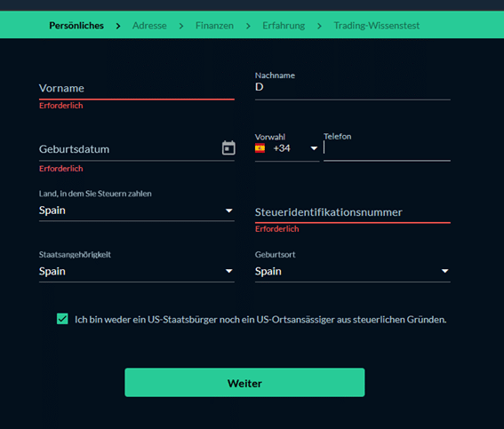The width and height of the screenshot is (504, 429).
Task: Click the Telefon number field
Action: 387,148
